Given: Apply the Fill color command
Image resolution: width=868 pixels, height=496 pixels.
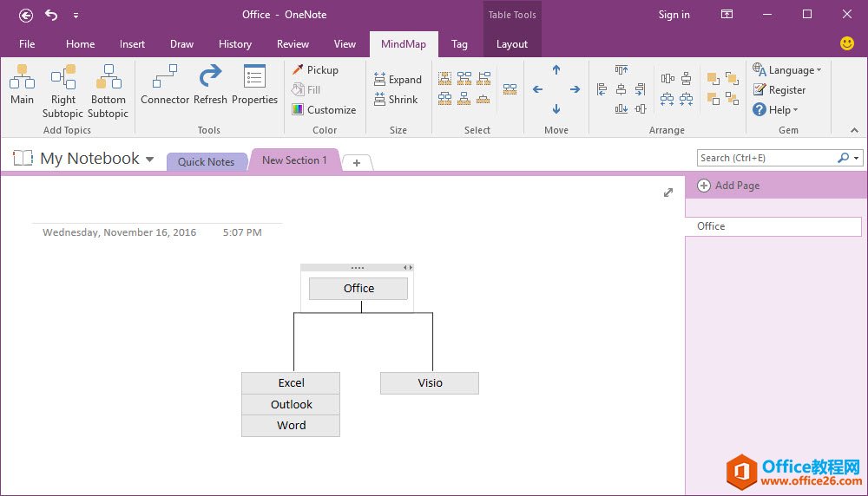Looking at the screenshot, I should [306, 89].
